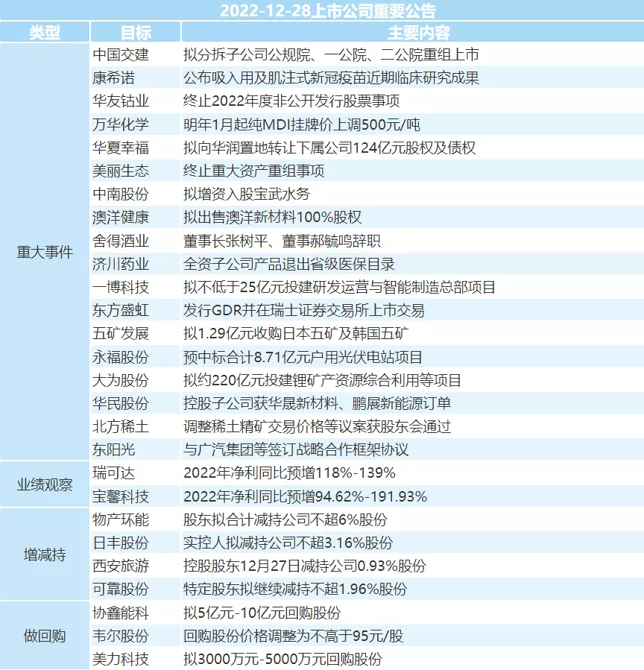Image resolution: width=644 pixels, height=670 pixels.
Task: Select company name 华民股份
Action: 121,403
